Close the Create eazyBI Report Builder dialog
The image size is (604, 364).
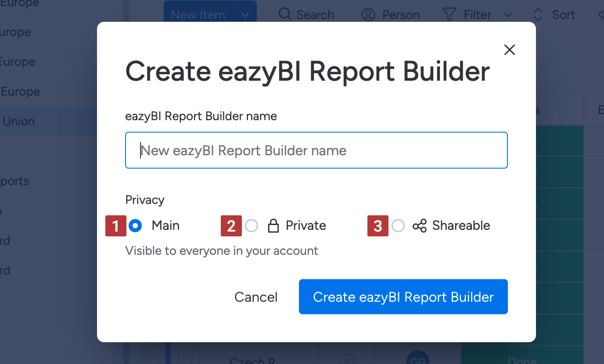pos(509,50)
